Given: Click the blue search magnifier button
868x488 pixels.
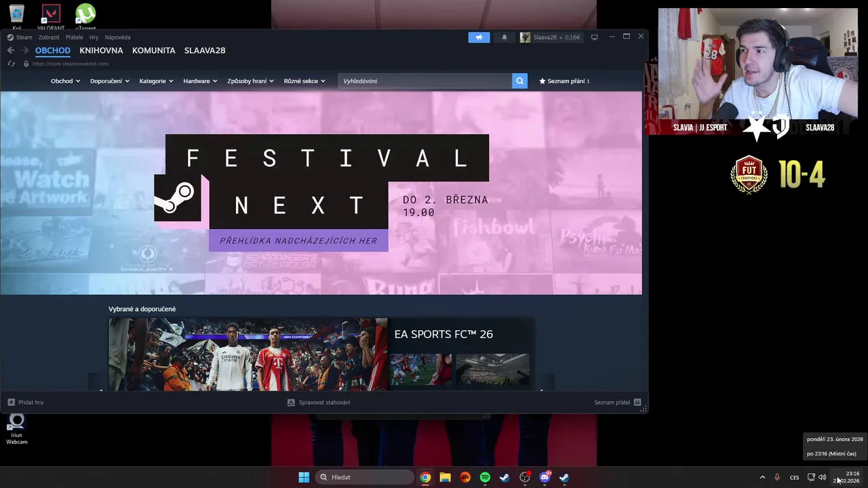Looking at the screenshot, I should click(519, 81).
